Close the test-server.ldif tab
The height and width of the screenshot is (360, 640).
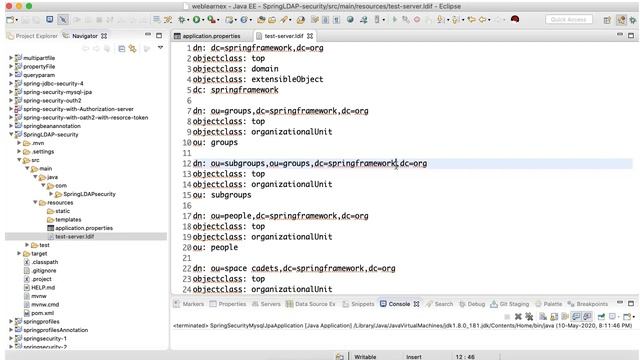[310, 36]
